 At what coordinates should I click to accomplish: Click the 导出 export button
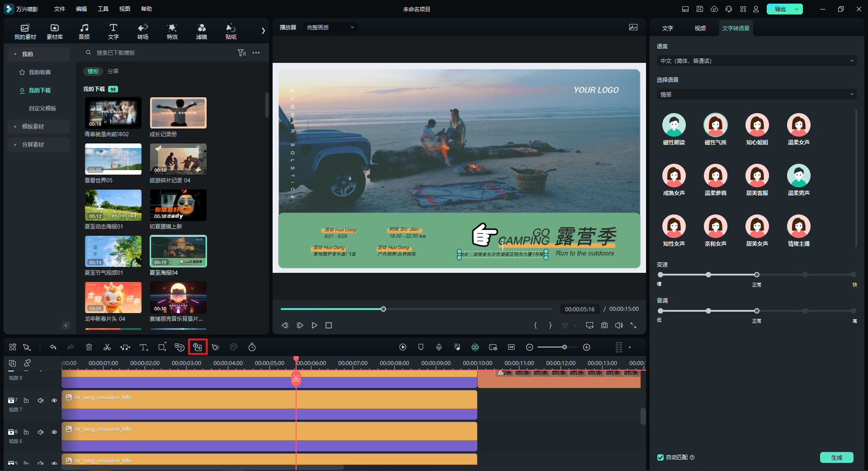(x=780, y=9)
